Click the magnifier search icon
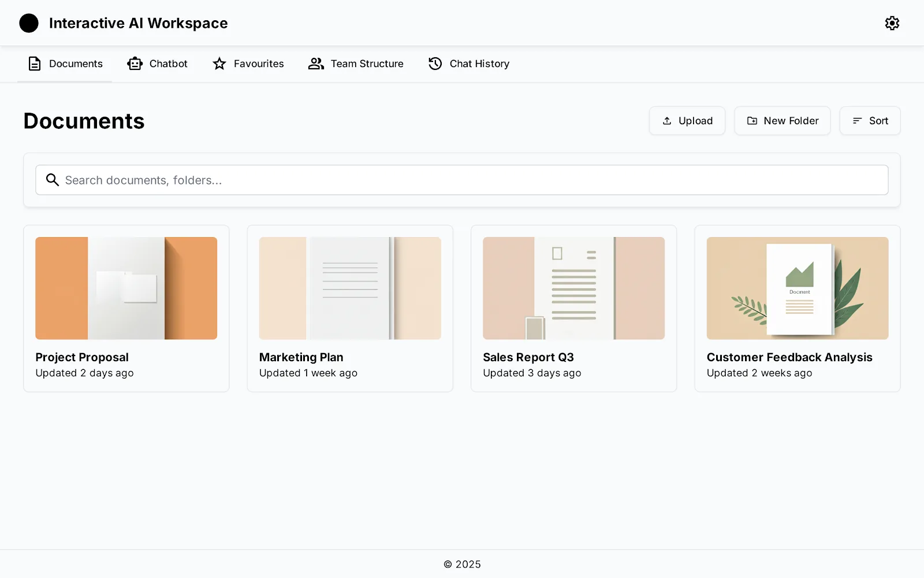This screenshot has height=578, width=924. [x=53, y=180]
